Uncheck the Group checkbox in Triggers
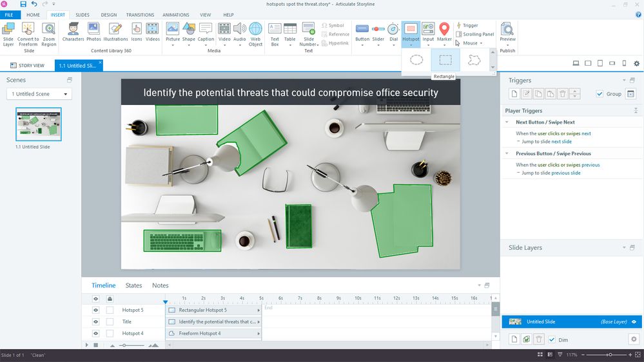644x362 pixels. tap(600, 94)
